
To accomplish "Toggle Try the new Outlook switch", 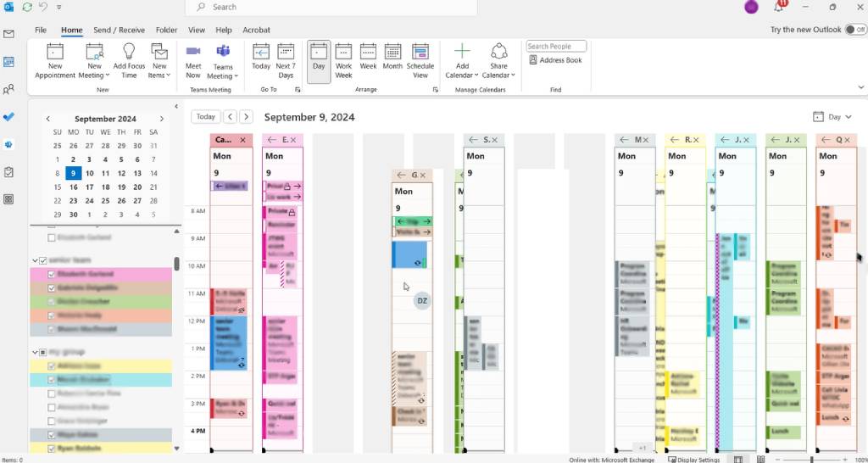I will coord(855,30).
